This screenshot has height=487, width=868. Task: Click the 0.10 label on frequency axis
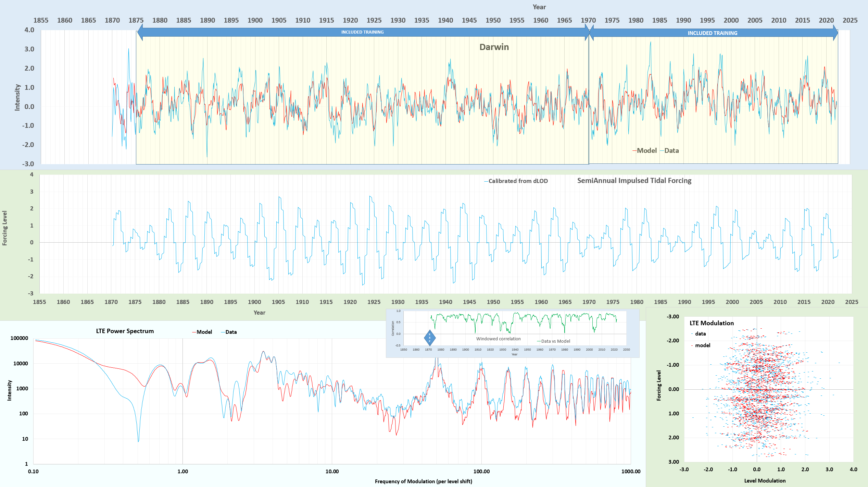(33, 471)
